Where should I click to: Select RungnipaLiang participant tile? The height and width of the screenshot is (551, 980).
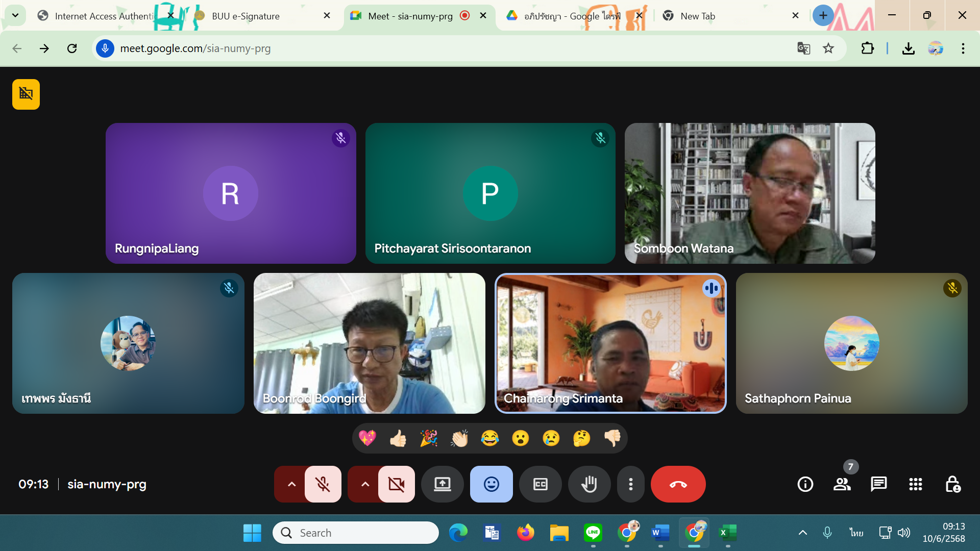pos(231,193)
